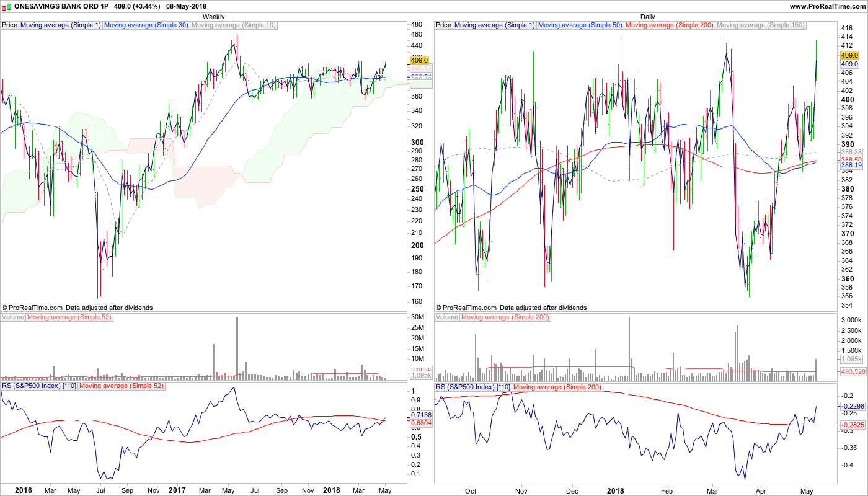Click the Apr label on Daily time axis
868x496 pixels.
coord(761,490)
